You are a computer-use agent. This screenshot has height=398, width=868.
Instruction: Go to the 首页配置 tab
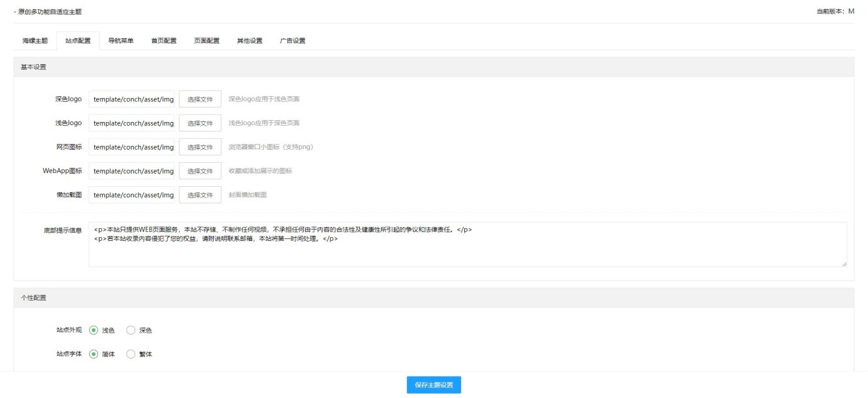[164, 41]
